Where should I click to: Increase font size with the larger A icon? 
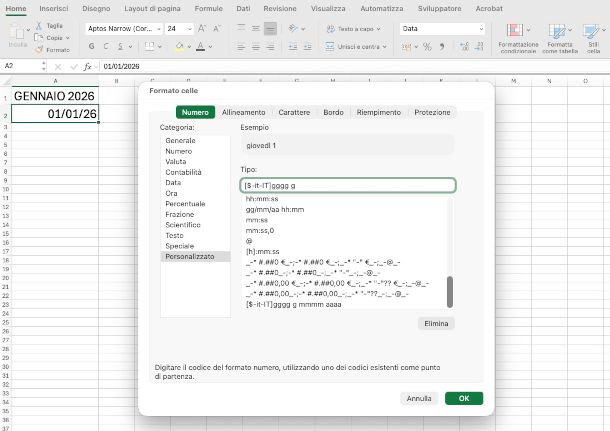[202, 28]
